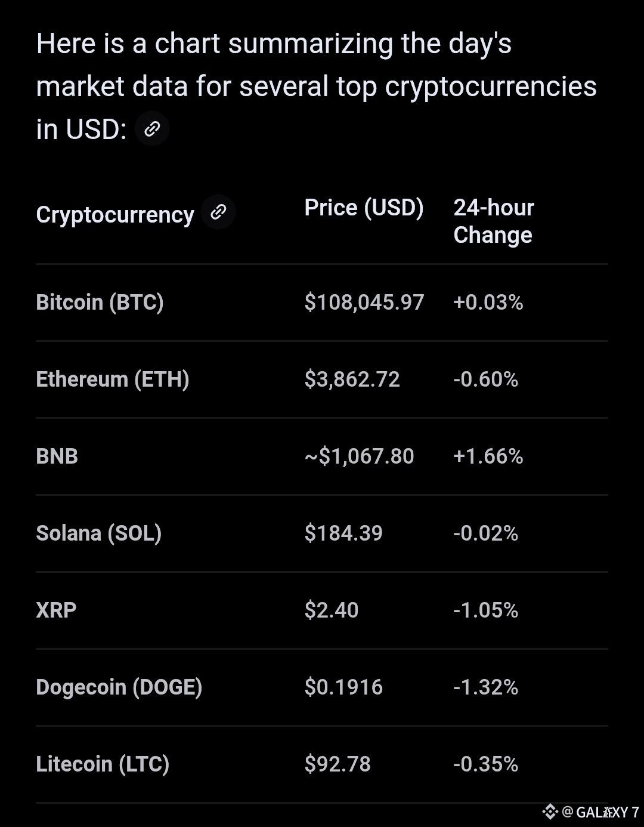
Task: Click the Bitcoin price $108,045.97
Action: (364, 302)
